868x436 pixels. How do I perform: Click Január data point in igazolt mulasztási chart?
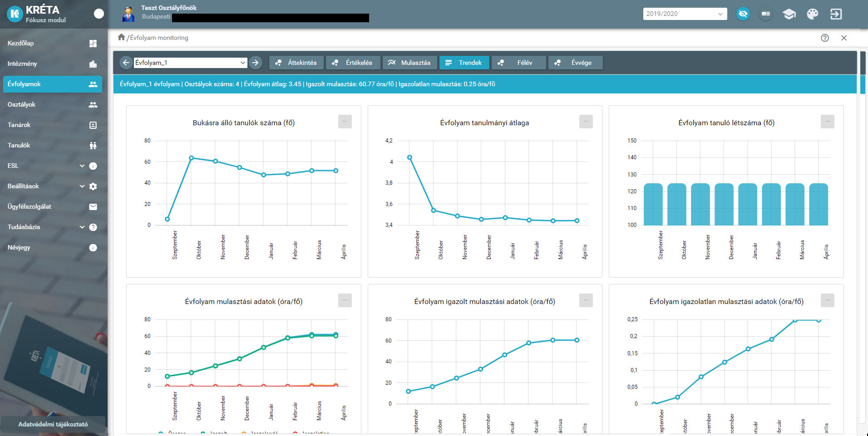(x=505, y=355)
